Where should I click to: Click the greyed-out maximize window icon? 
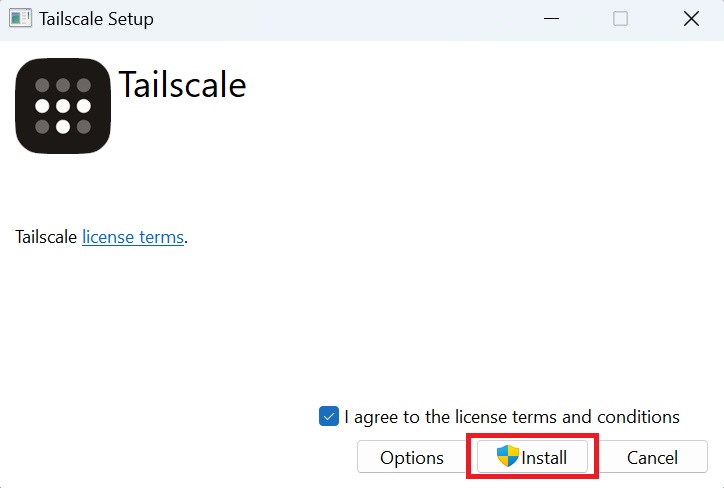tap(621, 19)
